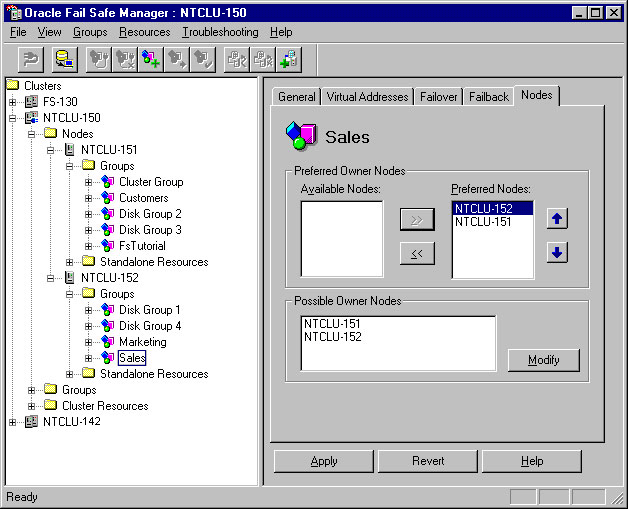
Task: Open the Groups menu
Action: 90,32
